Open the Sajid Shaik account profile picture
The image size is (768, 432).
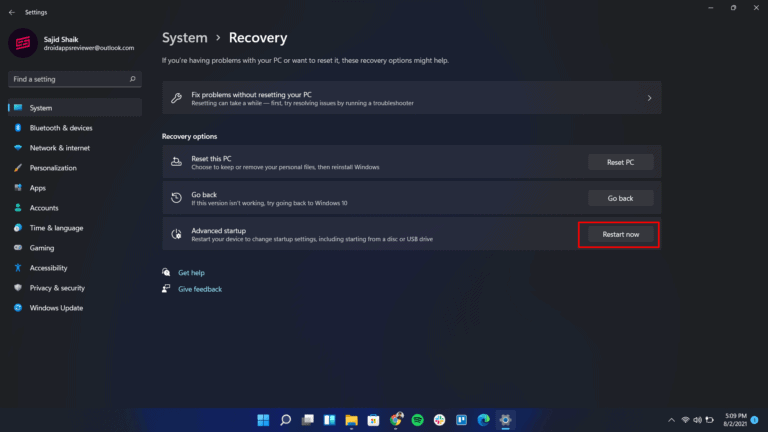23,43
